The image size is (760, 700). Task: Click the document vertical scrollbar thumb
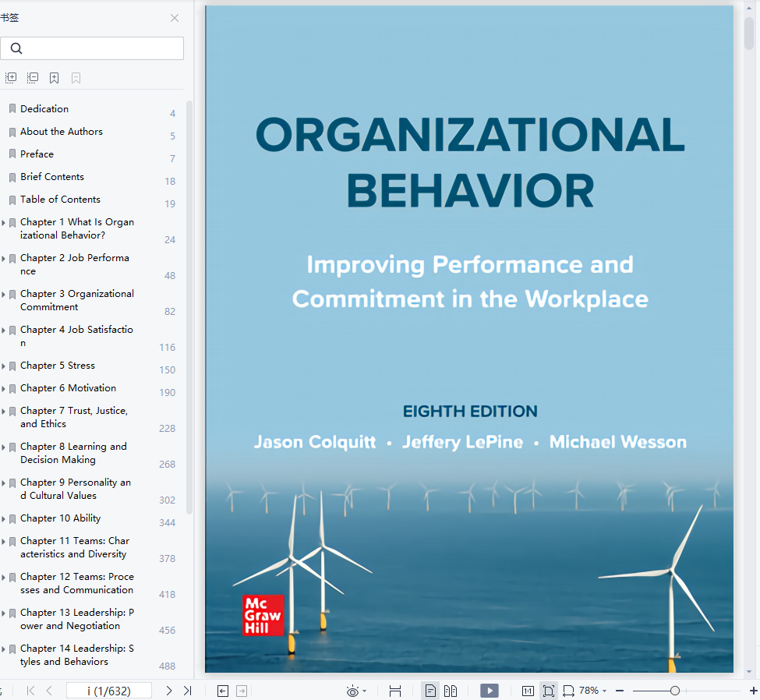(x=749, y=33)
